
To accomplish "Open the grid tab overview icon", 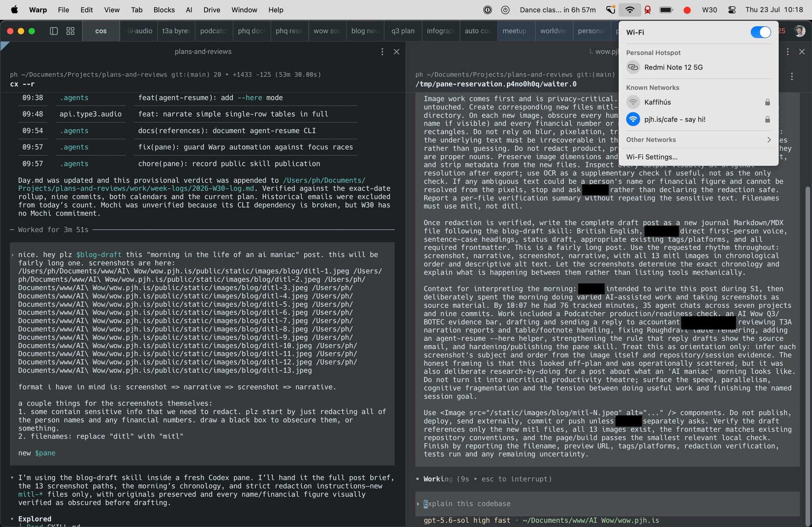I will tap(70, 31).
